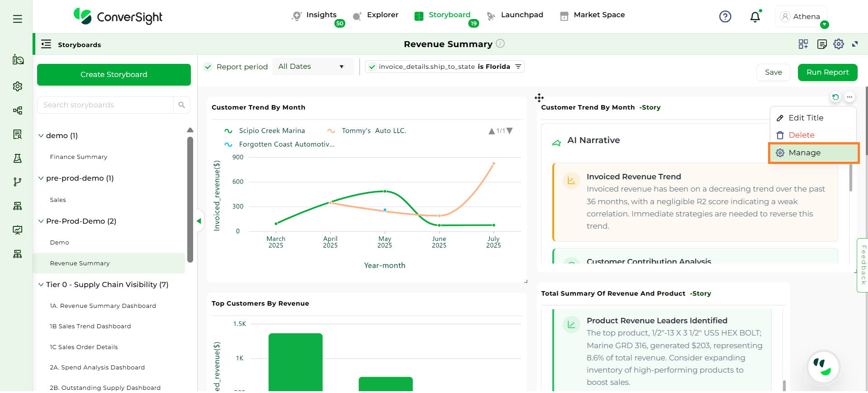Click the storyboard list vertical scrollbar

[x=190, y=199]
